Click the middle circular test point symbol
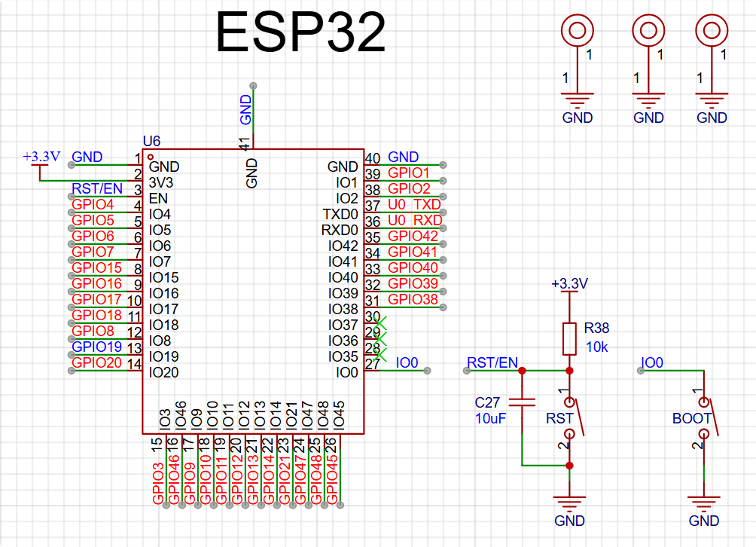The width and height of the screenshot is (756, 547). tap(648, 30)
